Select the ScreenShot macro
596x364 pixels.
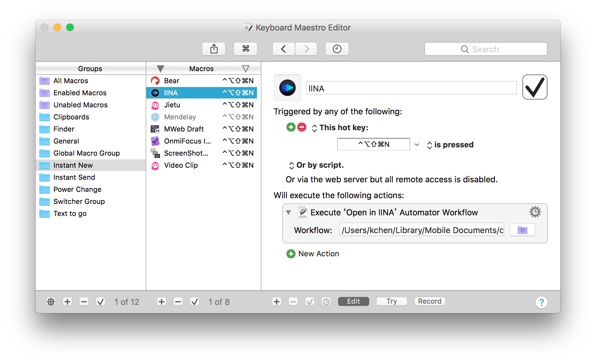tap(202, 153)
